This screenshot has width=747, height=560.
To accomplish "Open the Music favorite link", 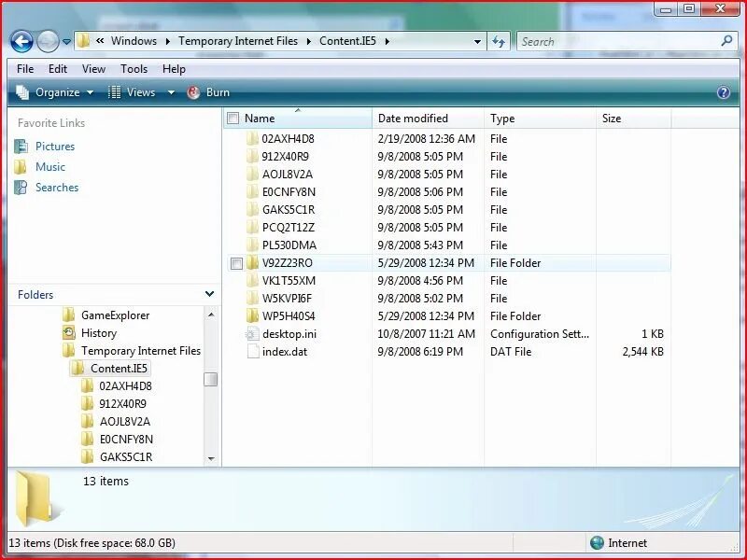I will click(x=50, y=167).
